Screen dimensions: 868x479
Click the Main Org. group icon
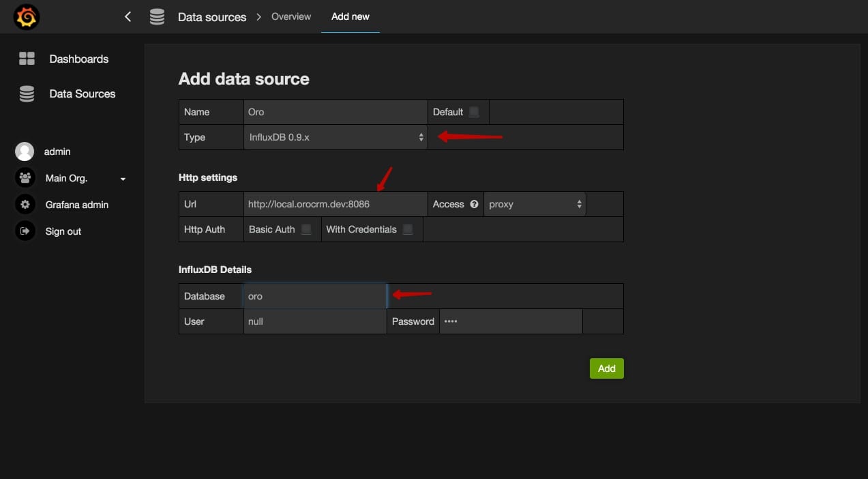click(x=25, y=178)
